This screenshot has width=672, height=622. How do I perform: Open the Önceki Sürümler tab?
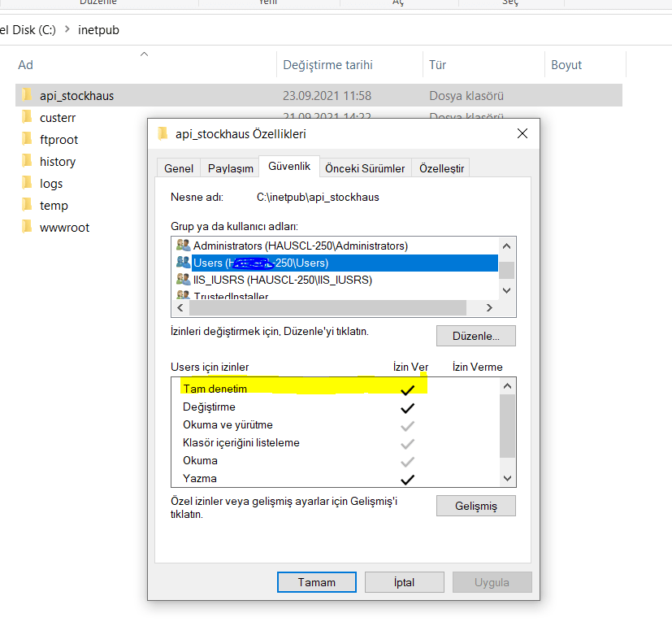click(365, 168)
